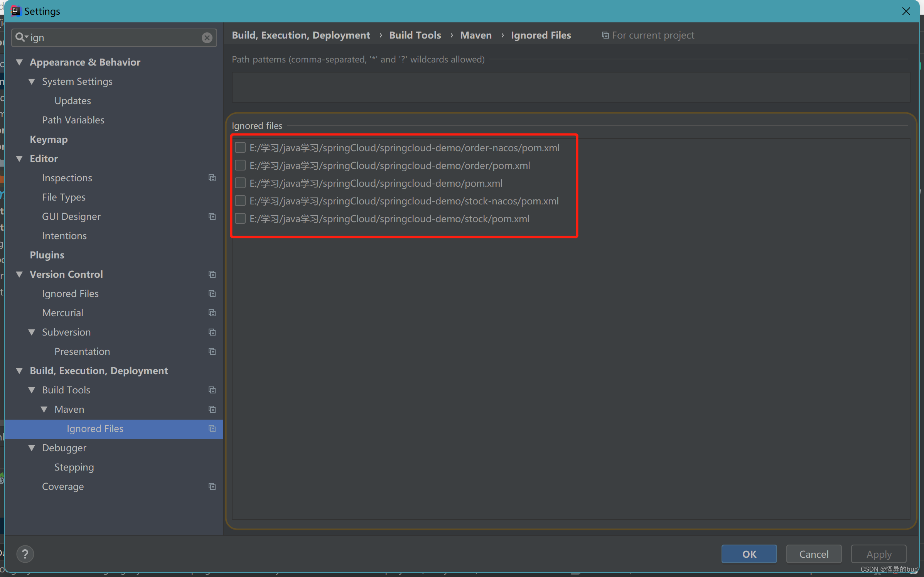Viewport: 924px width, 577px height.
Task: Open the help question mark button
Action: [x=25, y=554]
